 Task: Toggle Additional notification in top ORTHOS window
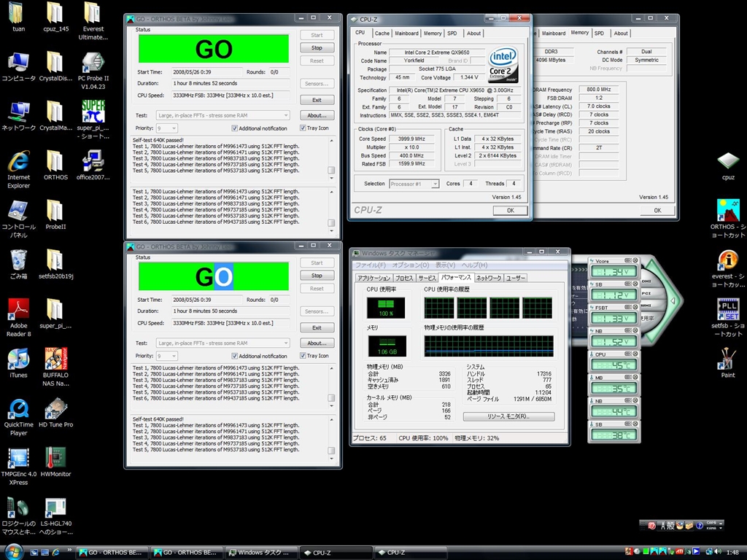pos(235,128)
